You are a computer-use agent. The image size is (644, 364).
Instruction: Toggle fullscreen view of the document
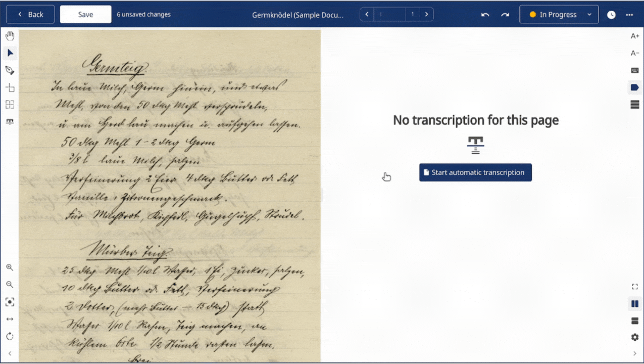(x=635, y=286)
